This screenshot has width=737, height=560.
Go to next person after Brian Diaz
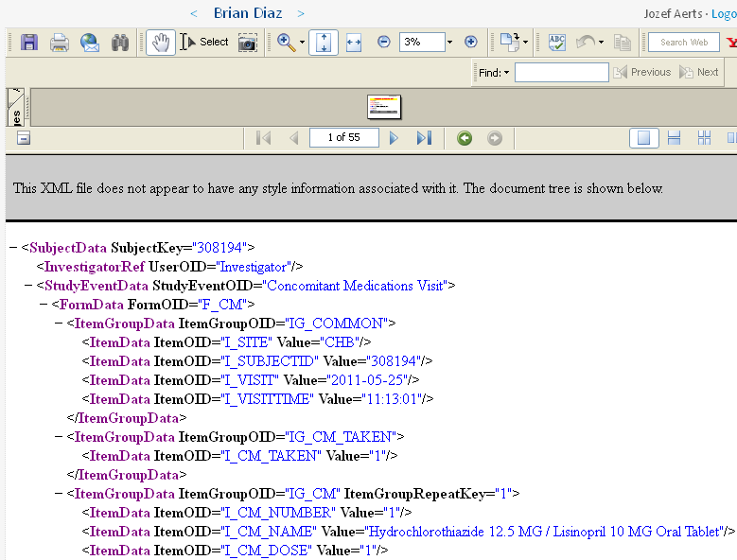coord(301,13)
